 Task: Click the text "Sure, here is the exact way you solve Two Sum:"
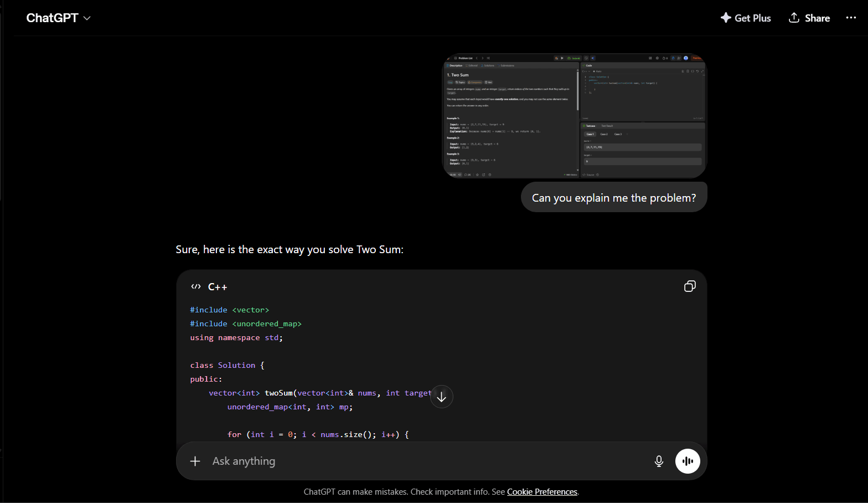click(290, 249)
